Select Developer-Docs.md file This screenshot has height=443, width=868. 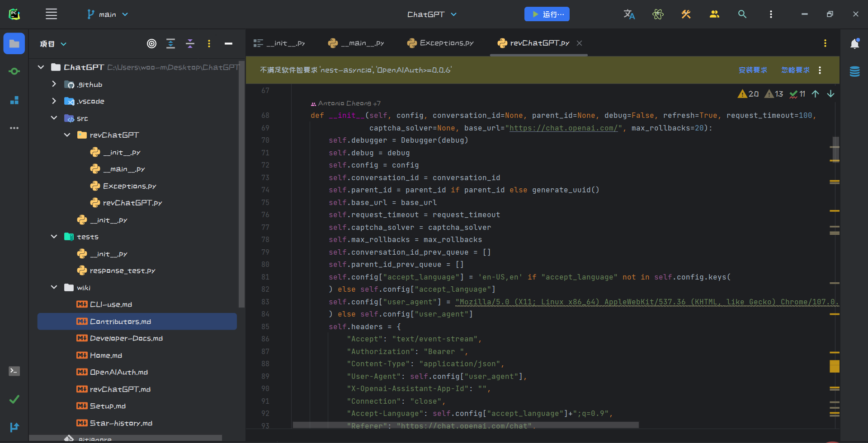click(126, 338)
